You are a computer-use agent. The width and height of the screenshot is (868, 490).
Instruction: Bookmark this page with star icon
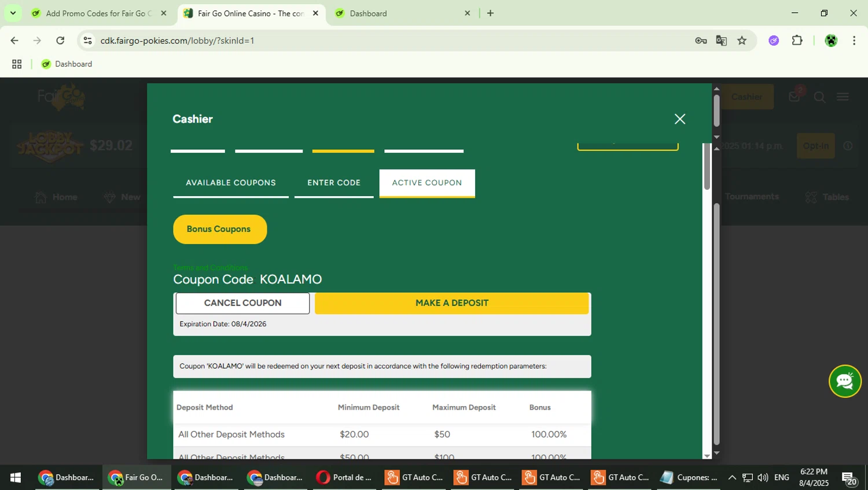[742, 40]
